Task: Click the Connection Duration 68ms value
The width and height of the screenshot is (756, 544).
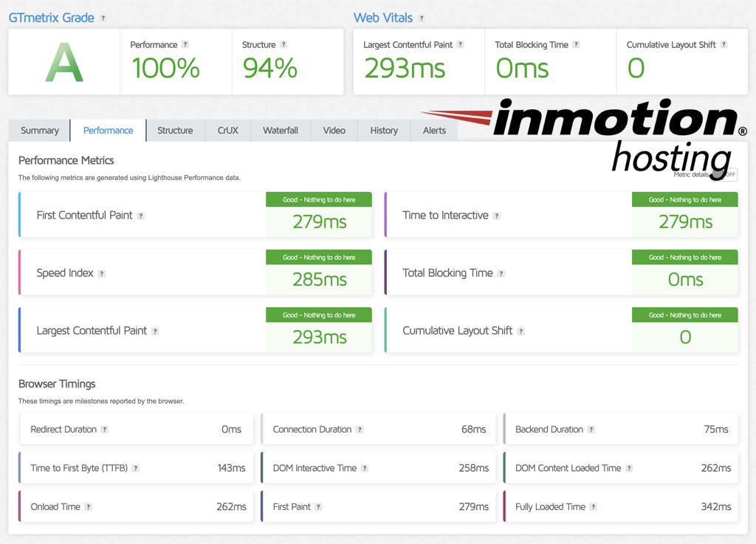Action: 473,430
